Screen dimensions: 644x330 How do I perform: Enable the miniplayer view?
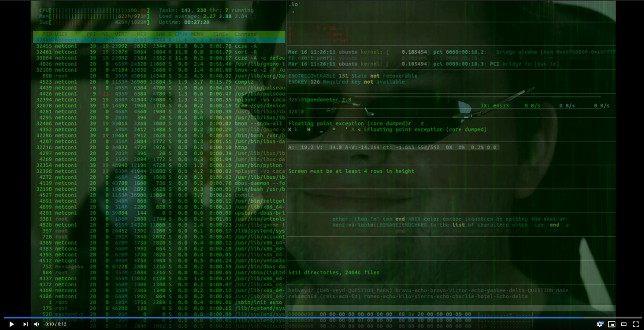tap(612, 324)
